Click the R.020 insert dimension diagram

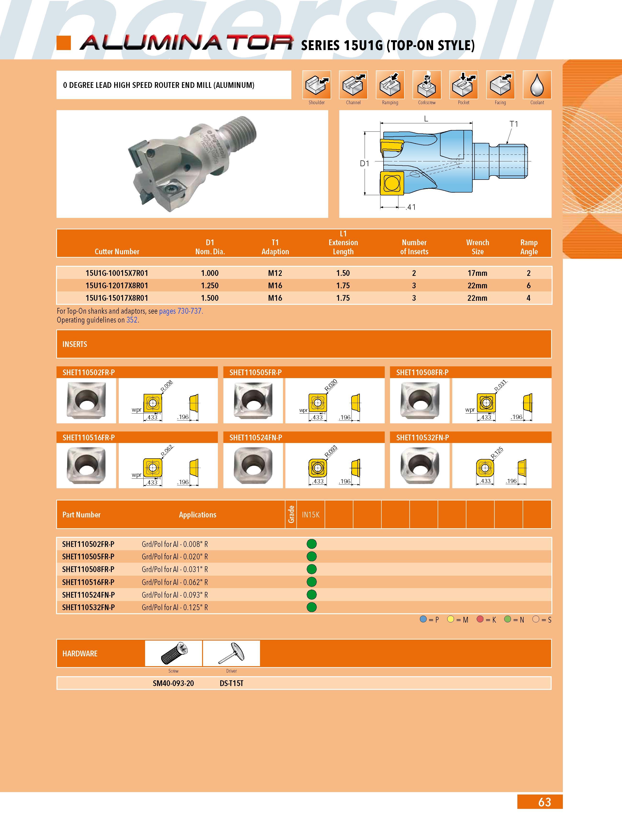tap(335, 401)
